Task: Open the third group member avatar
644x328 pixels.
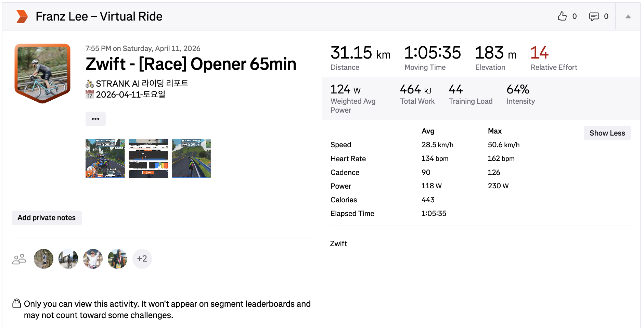Action: pyautogui.click(x=93, y=259)
